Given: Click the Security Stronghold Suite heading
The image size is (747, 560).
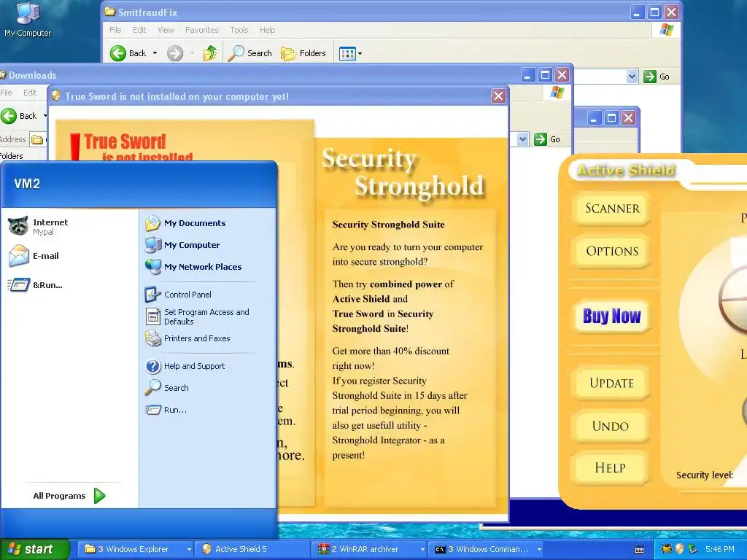Looking at the screenshot, I should [x=388, y=225].
